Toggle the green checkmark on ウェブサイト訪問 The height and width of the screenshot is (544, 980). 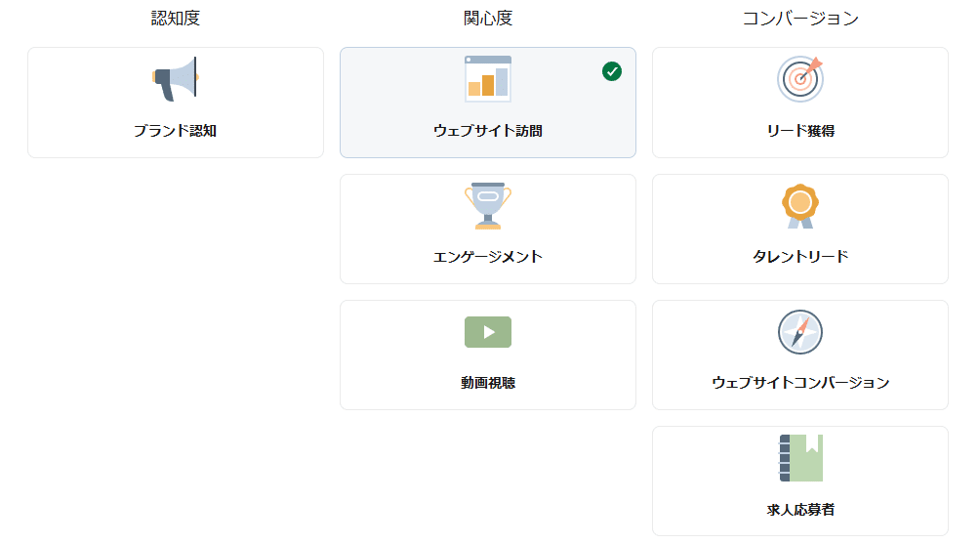click(612, 72)
